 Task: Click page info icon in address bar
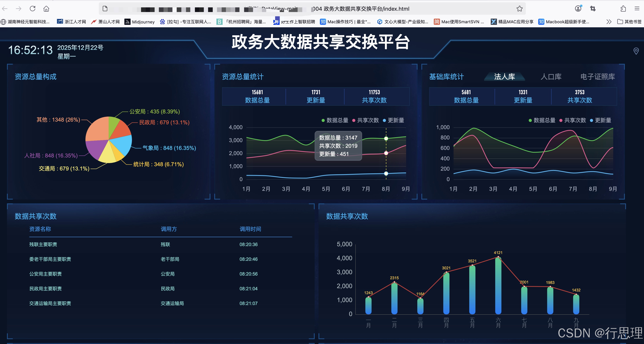(105, 9)
